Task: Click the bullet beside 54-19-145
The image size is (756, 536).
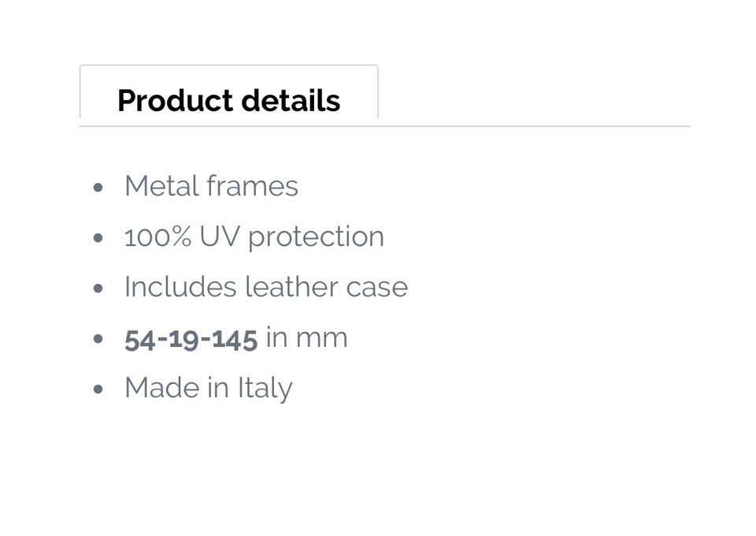Action: tap(98, 339)
